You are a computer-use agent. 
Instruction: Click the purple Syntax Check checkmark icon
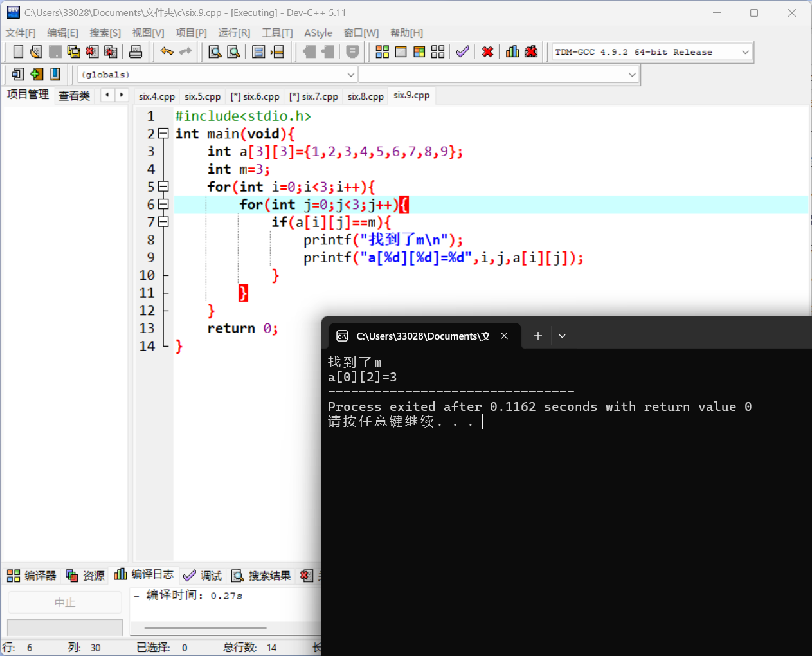[462, 51]
